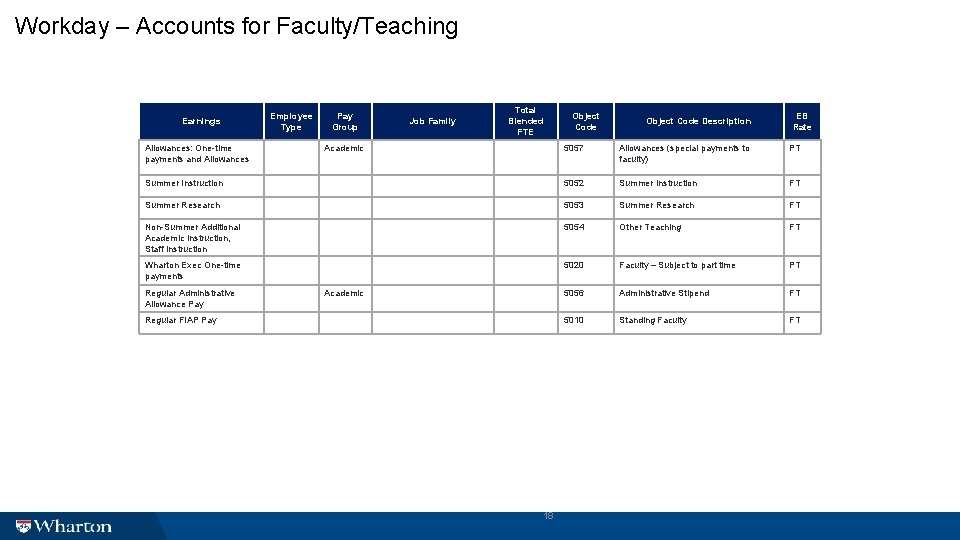Click object code 5053
This screenshot has height=540, width=960.
click(x=574, y=205)
